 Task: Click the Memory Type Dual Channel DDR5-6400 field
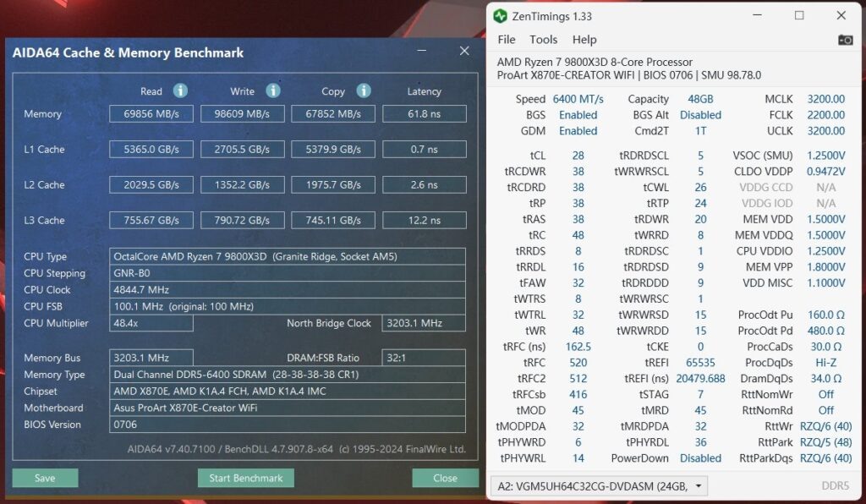pos(288,375)
